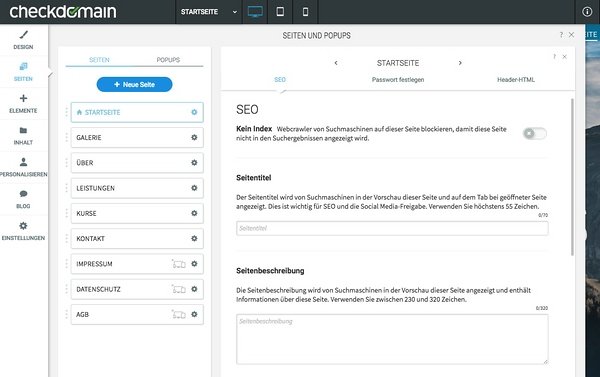Close the Seiten und Popups panel

tap(571, 35)
